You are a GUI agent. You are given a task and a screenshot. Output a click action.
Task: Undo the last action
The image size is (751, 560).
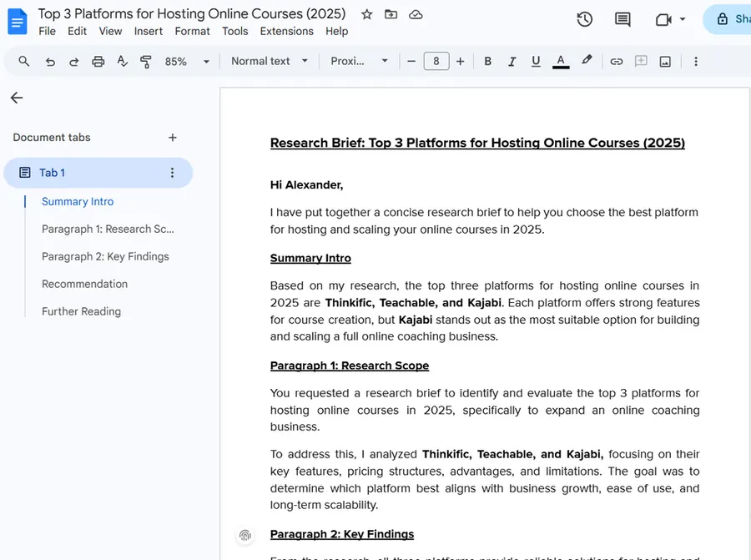(x=50, y=62)
